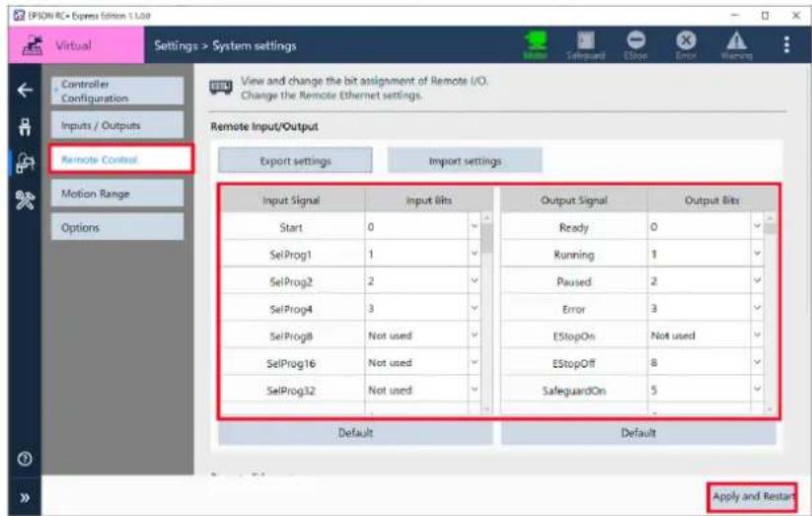The image size is (812, 516).
Task: Click the output signals table scrollbar thumb
Action: coord(770,229)
